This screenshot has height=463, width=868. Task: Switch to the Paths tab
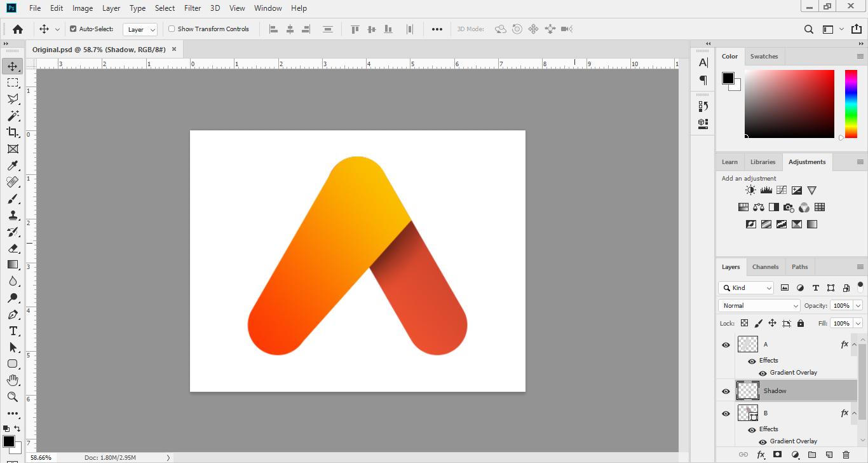(800, 267)
